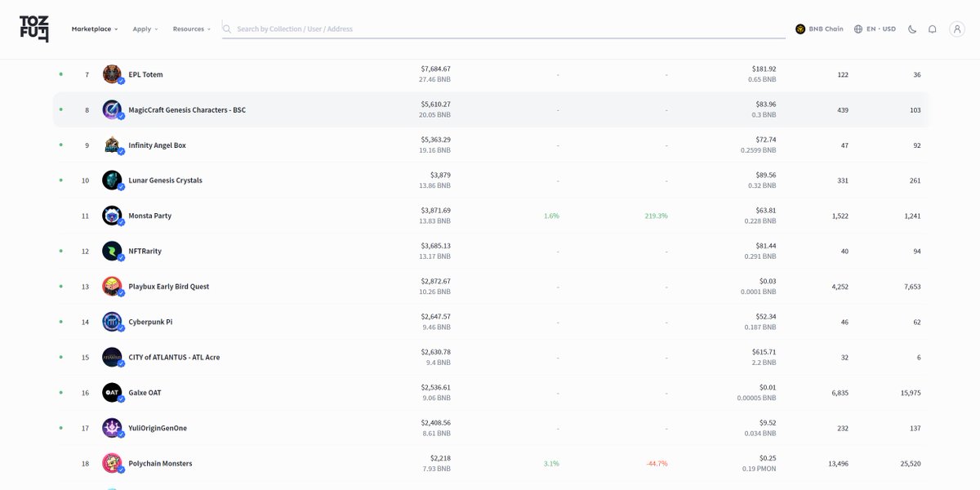Open Infinity Angel Box collection

[157, 145]
